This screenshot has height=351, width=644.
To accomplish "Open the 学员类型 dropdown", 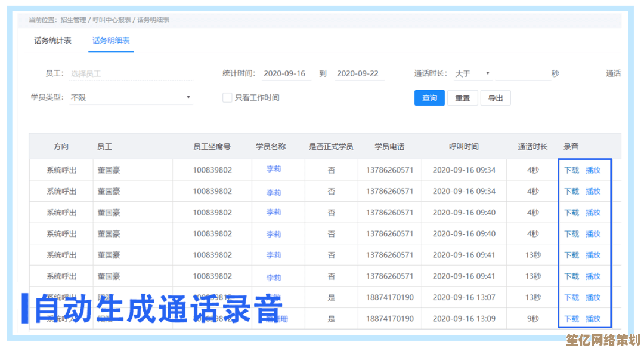I will click(x=131, y=97).
